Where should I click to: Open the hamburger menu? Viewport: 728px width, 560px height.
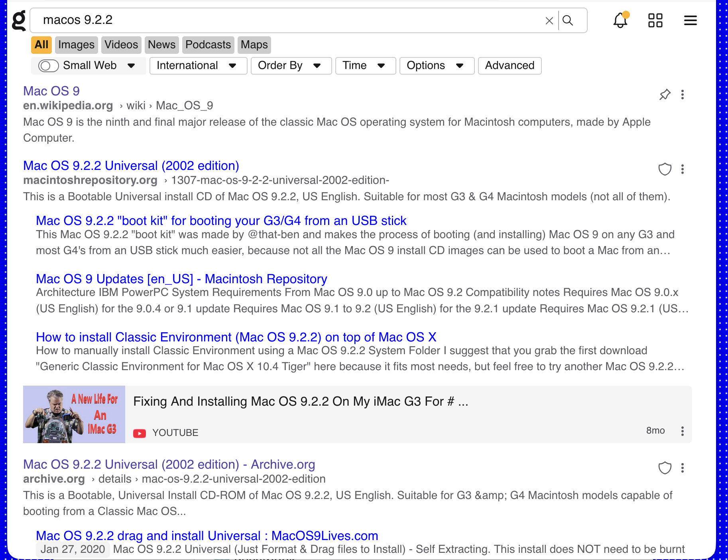click(690, 20)
